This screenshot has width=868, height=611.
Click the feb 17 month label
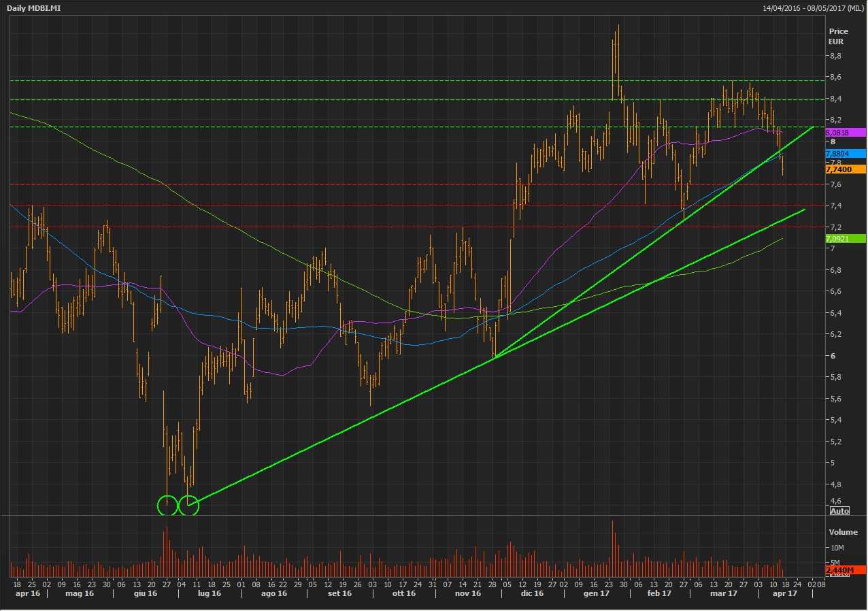659,593
